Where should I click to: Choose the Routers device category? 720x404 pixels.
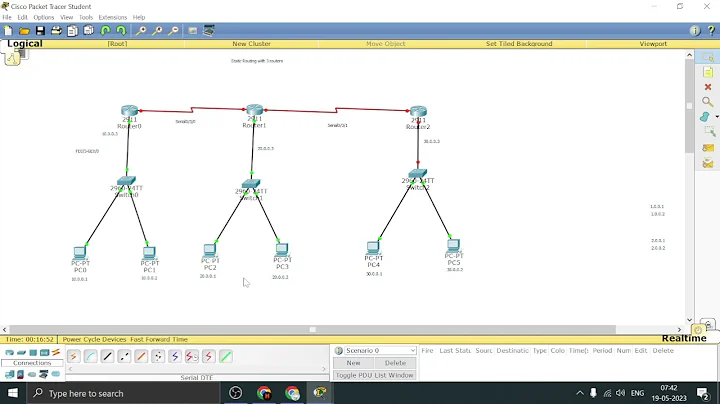click(x=9, y=353)
